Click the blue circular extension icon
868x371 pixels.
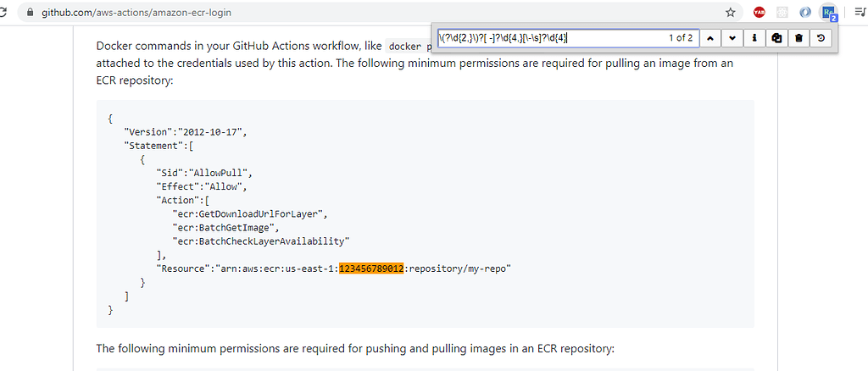pyautogui.click(x=805, y=14)
